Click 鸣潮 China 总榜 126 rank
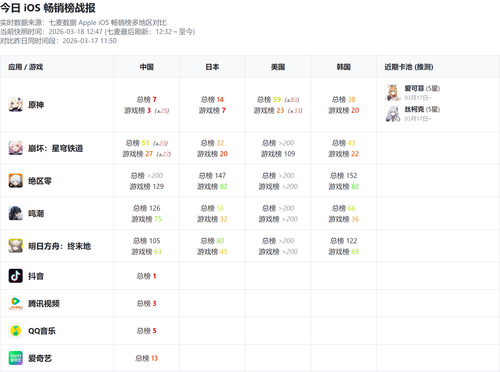Viewport: 500px width, 372px height. point(147,208)
